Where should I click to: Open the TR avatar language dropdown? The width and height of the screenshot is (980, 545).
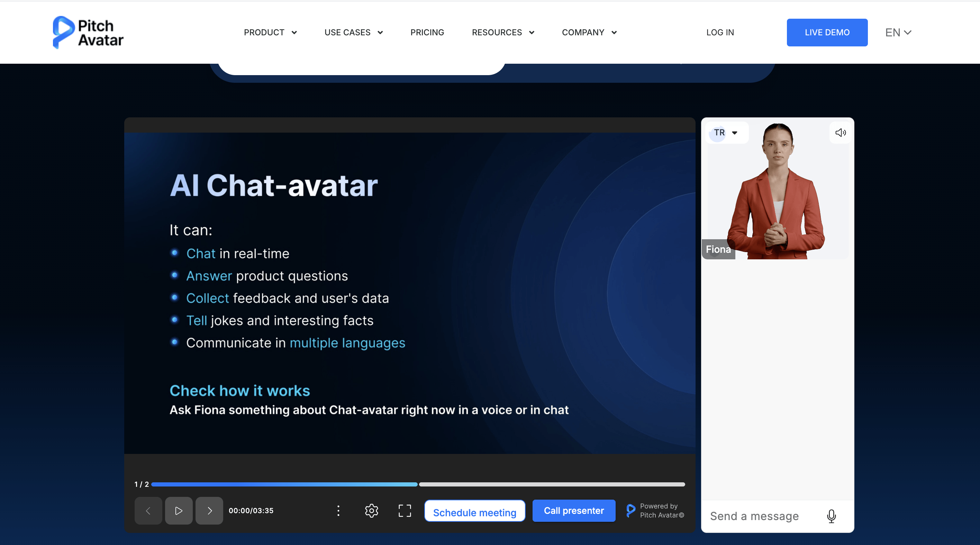[x=726, y=133]
